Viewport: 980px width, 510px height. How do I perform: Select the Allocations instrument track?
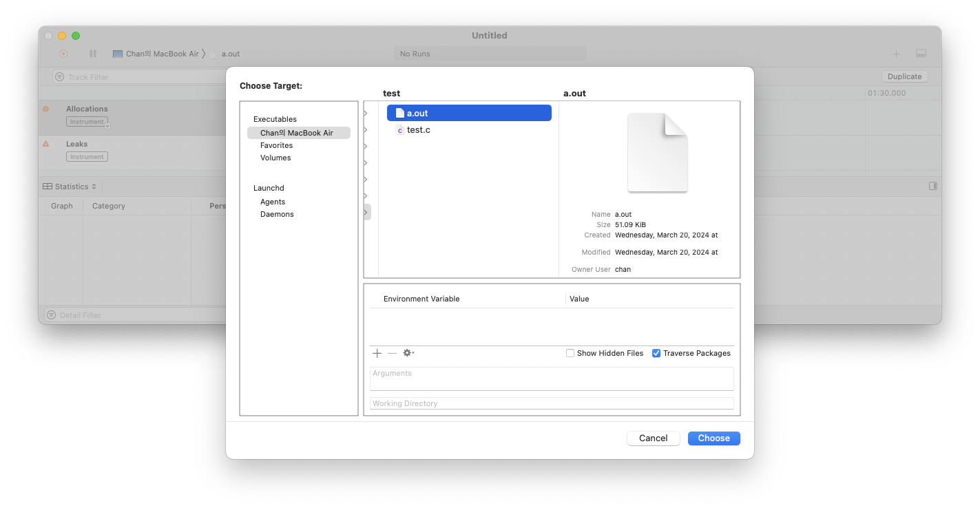pos(132,118)
